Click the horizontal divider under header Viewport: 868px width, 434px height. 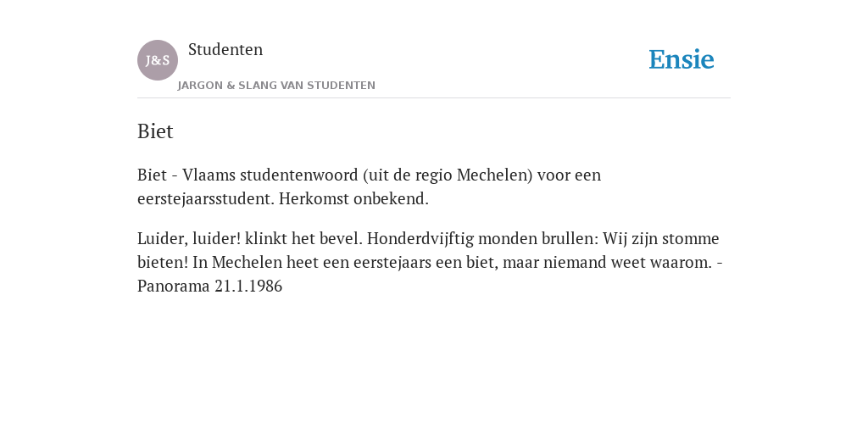(434, 98)
